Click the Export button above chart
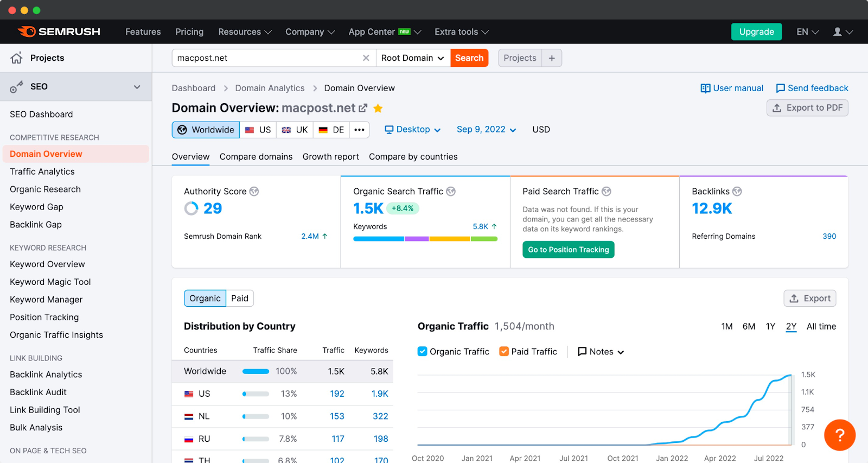The image size is (868, 463). point(810,299)
